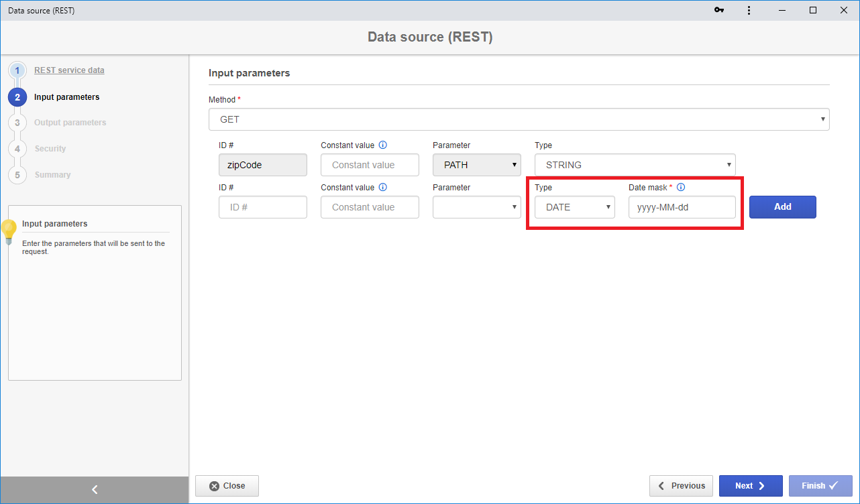Click the Finish button

coord(820,486)
